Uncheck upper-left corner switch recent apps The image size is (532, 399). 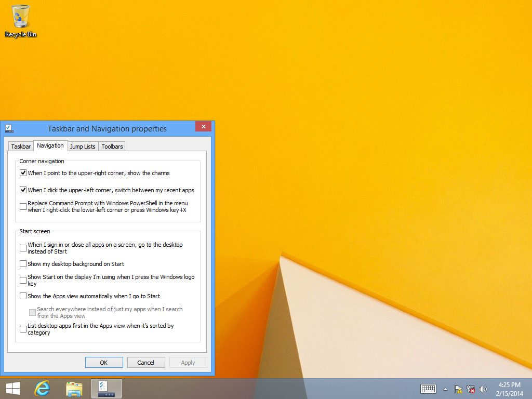pyautogui.click(x=23, y=190)
